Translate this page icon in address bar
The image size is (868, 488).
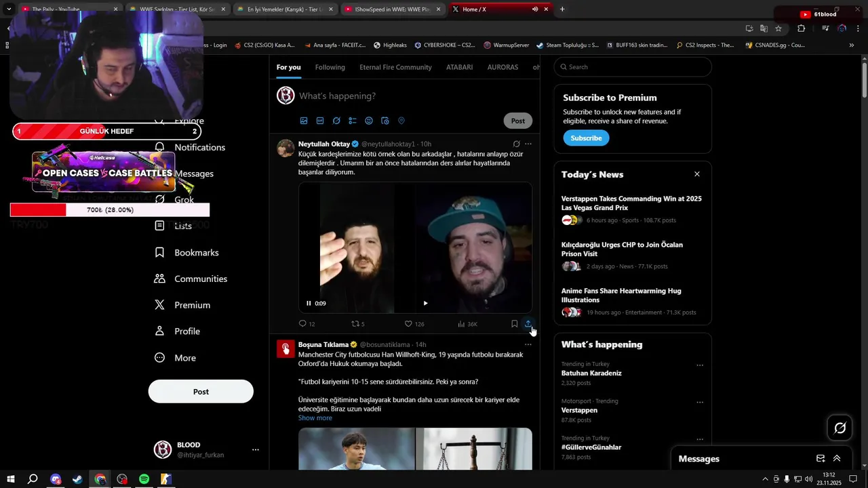(x=764, y=28)
